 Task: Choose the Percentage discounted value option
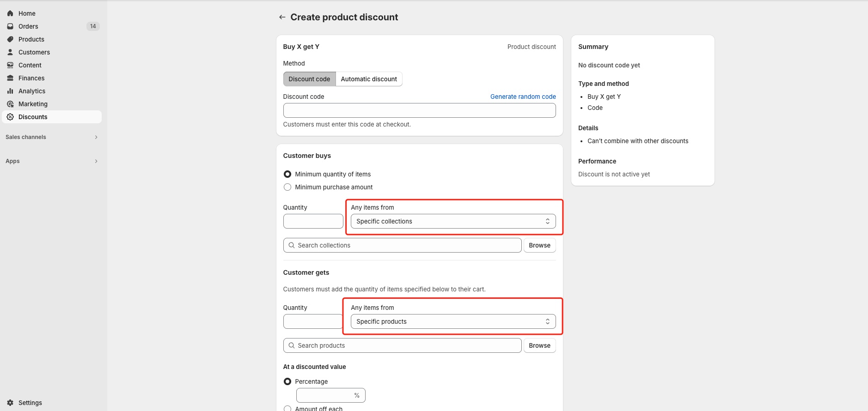click(287, 381)
